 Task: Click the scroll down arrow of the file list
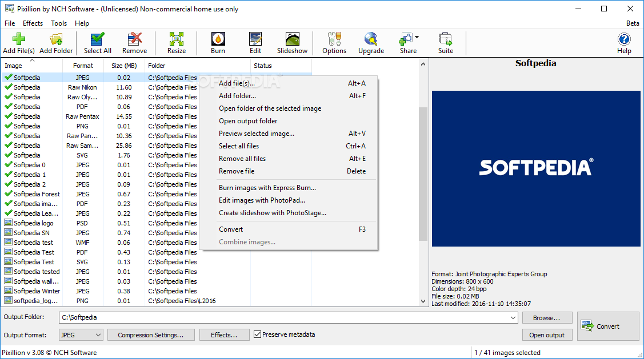pos(423,301)
